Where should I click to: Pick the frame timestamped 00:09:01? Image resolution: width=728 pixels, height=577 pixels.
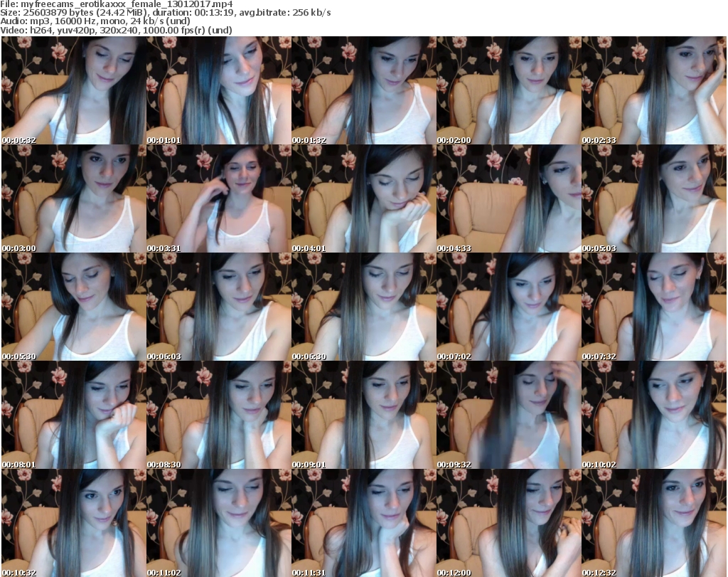click(363, 415)
